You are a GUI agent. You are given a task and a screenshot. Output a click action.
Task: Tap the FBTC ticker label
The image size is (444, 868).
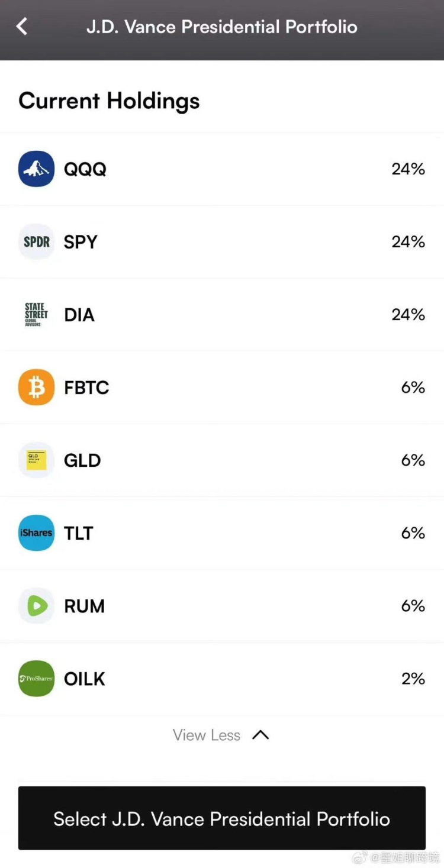point(86,388)
